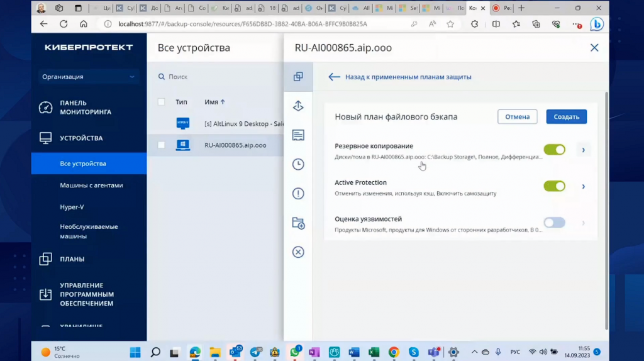Open Bing chat sidebar icon
This screenshot has height=361, width=644.
click(597, 25)
